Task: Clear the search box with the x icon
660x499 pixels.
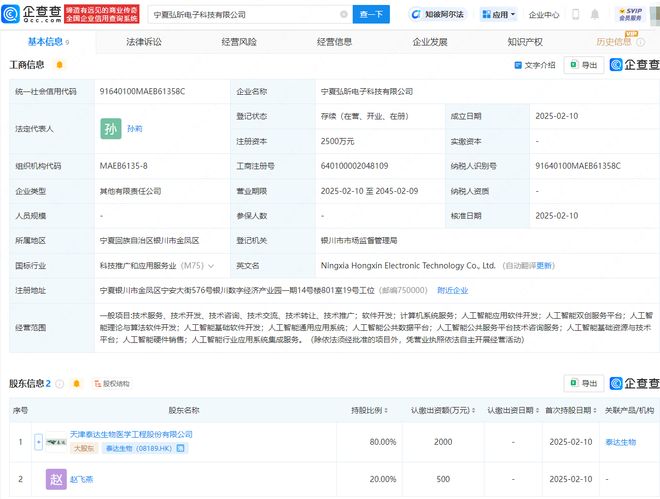Action: tap(344, 14)
